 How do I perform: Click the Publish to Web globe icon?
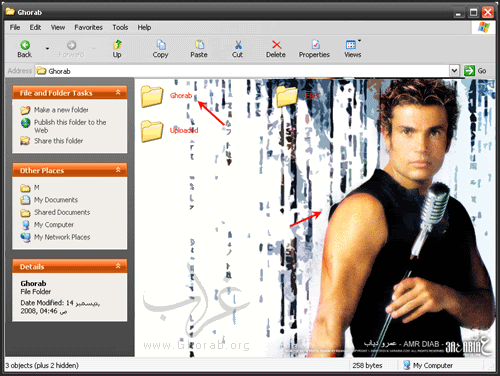click(x=25, y=123)
